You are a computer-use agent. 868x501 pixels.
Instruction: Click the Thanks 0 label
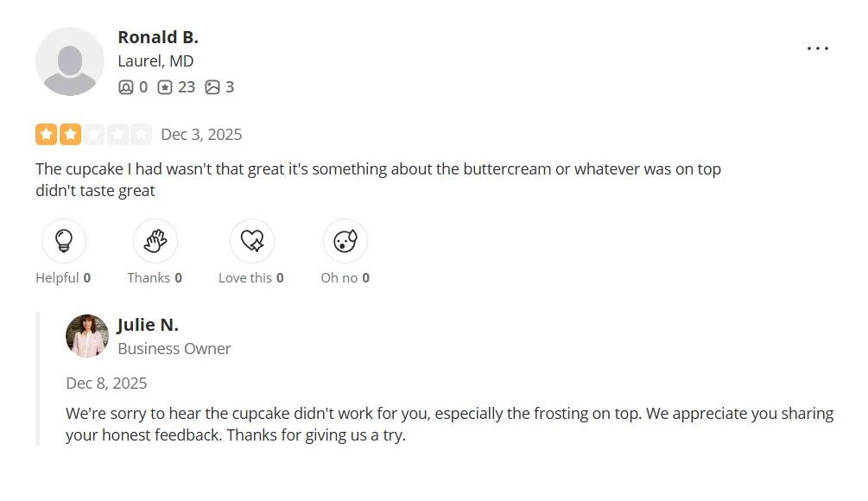tap(155, 278)
